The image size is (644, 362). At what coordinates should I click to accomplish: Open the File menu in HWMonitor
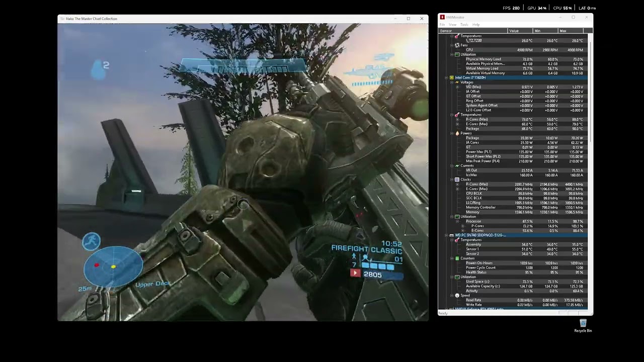click(442, 25)
